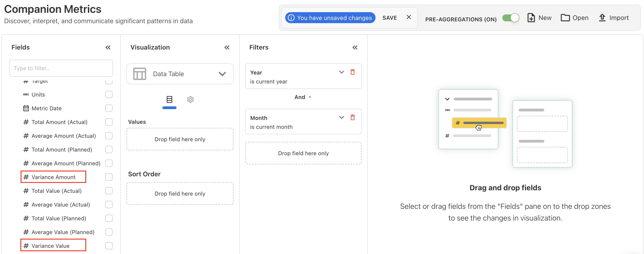Toggle the Pre-Aggregations switch off
The height and width of the screenshot is (254, 644).
(x=510, y=18)
